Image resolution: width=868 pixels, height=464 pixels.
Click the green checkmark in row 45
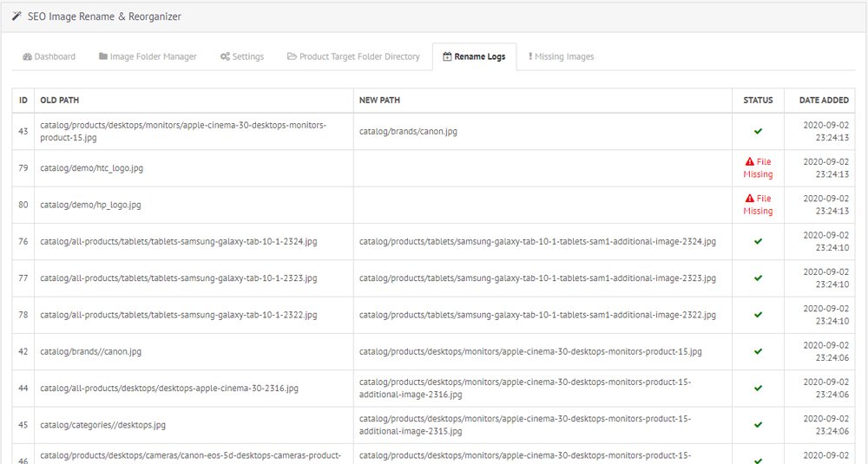[x=758, y=425]
